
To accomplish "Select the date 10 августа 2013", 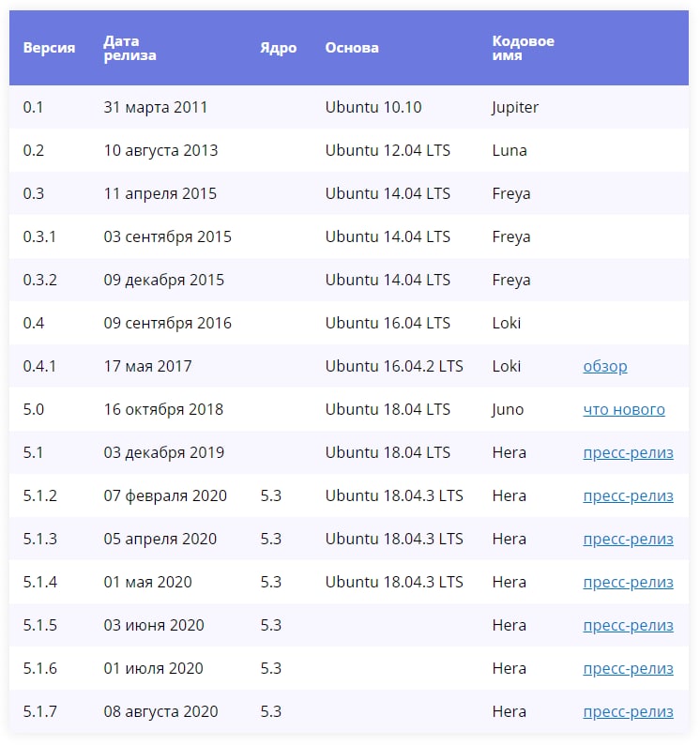I will click(160, 150).
